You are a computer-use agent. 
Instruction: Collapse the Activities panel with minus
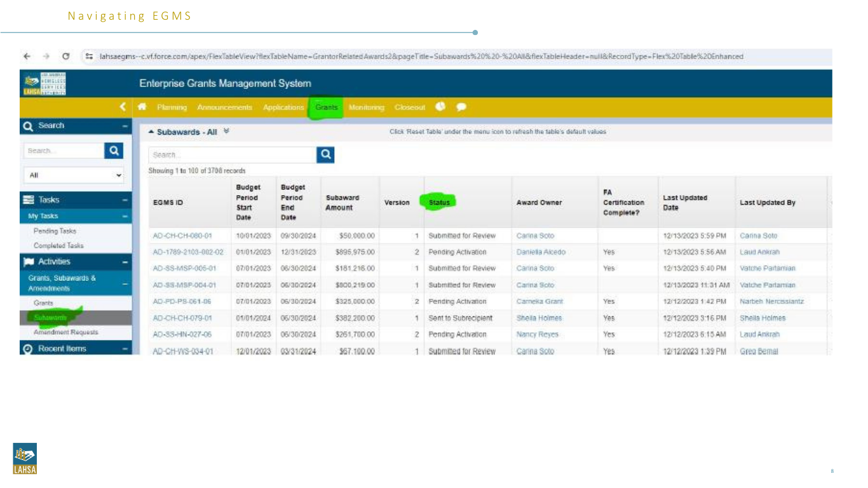point(125,262)
